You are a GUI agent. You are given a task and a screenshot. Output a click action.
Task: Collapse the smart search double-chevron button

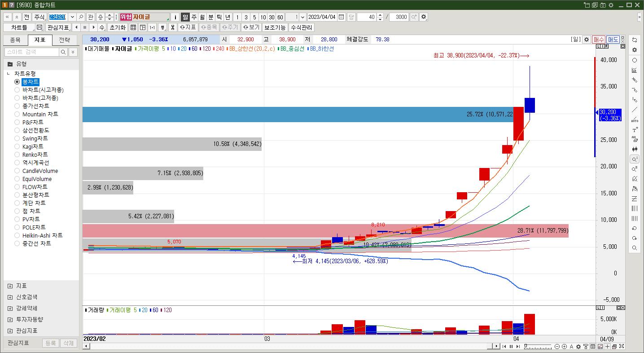click(73, 52)
